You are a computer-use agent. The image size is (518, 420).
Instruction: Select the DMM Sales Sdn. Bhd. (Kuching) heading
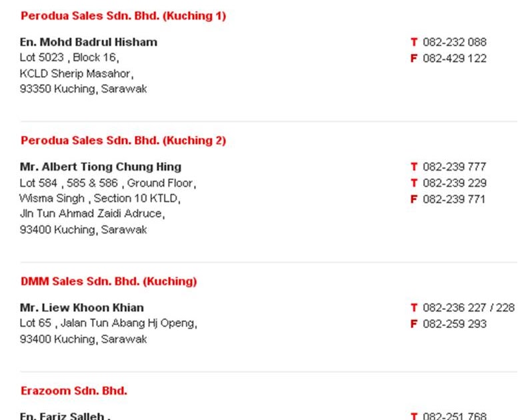pos(109,281)
